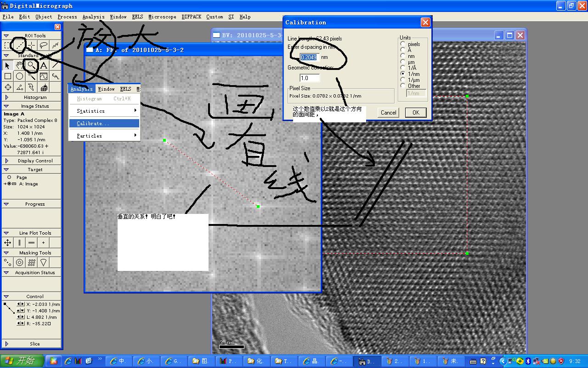Select the angle measurement tool

tap(19, 87)
